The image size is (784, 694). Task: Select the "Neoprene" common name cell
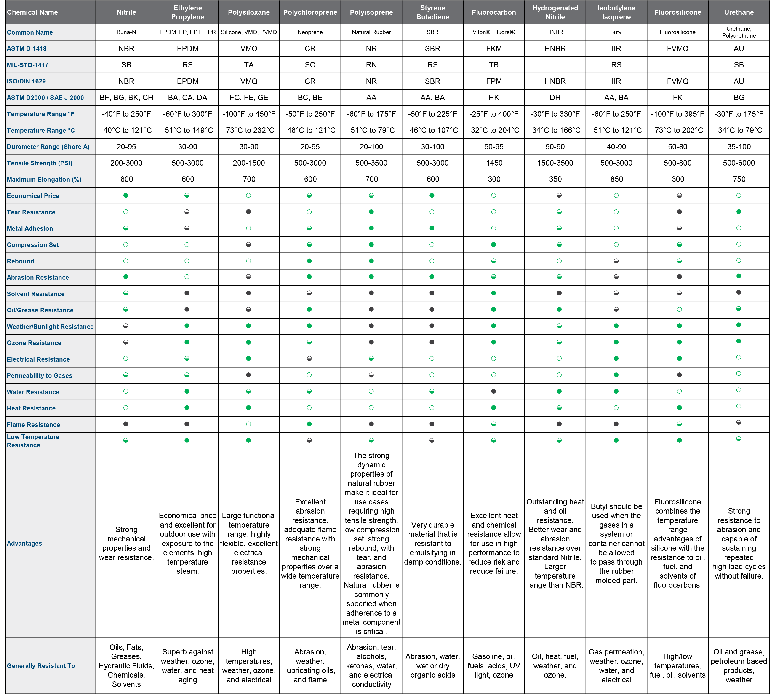click(310, 32)
